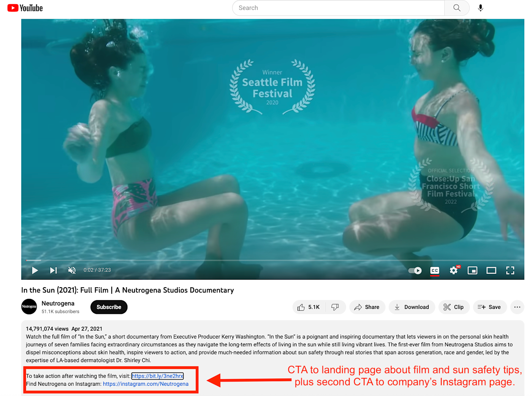Play the video
Screen dimensions: 532x396
pos(35,270)
